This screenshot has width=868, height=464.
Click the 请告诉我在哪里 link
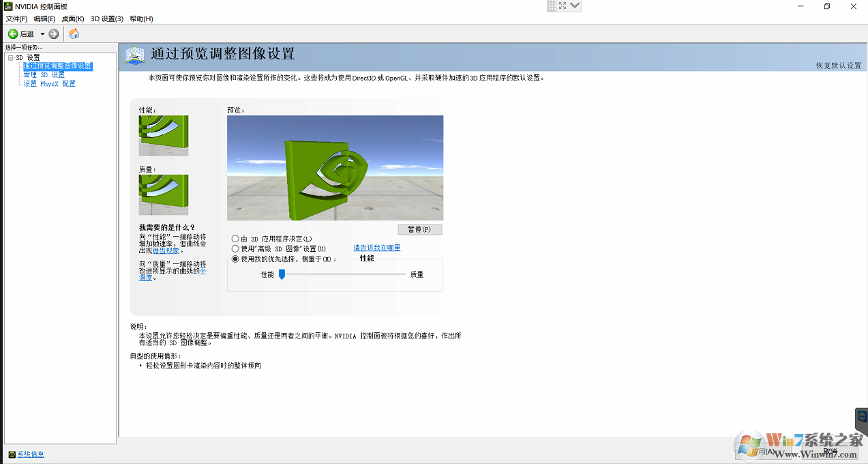click(x=376, y=248)
